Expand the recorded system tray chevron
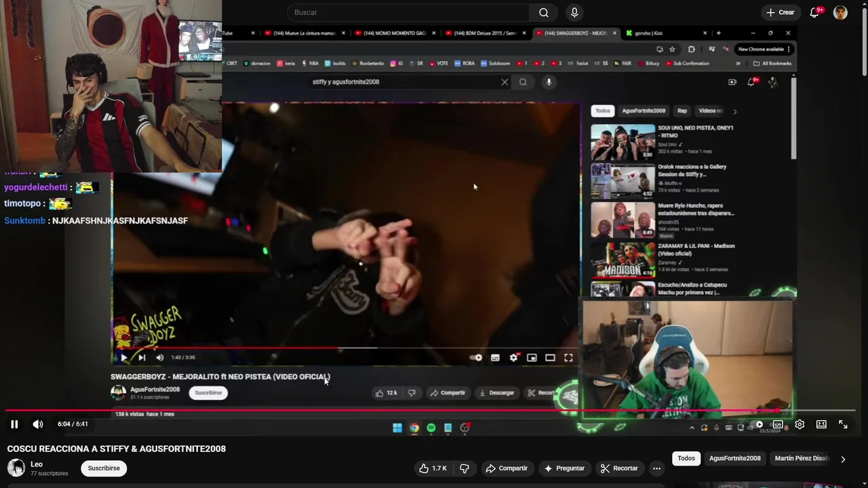Screen dimensions: 868x488 692,428
